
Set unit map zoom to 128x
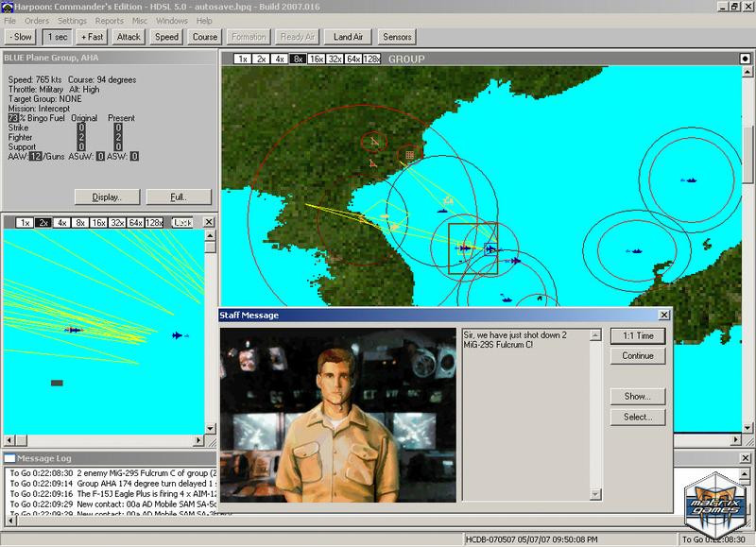(x=154, y=223)
